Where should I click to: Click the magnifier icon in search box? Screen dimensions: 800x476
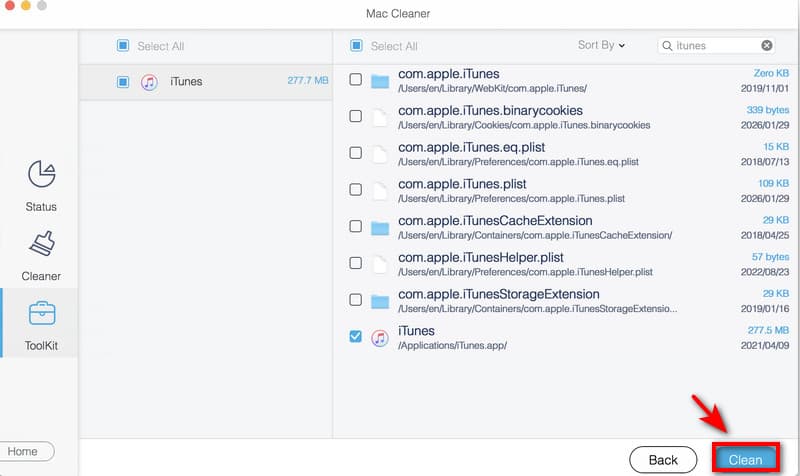pos(668,46)
